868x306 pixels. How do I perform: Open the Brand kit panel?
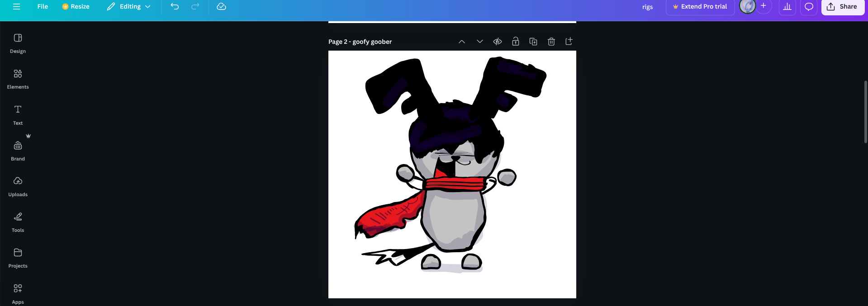tap(18, 151)
